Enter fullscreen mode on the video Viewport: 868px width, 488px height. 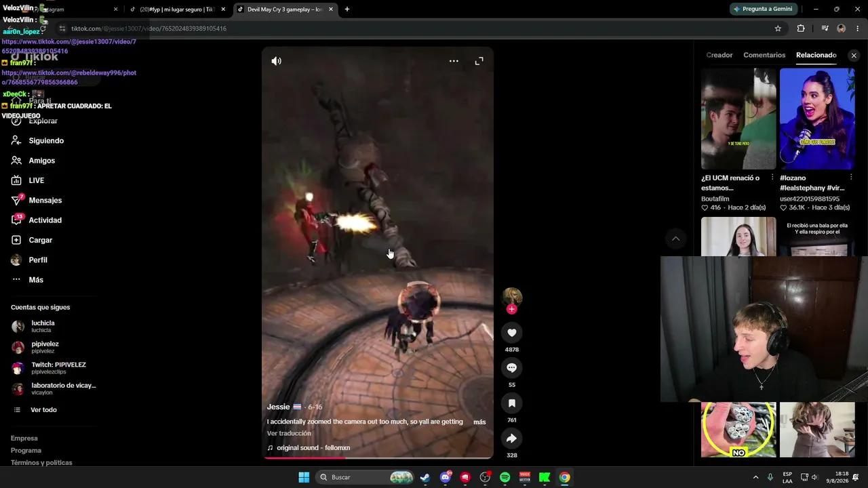(479, 61)
